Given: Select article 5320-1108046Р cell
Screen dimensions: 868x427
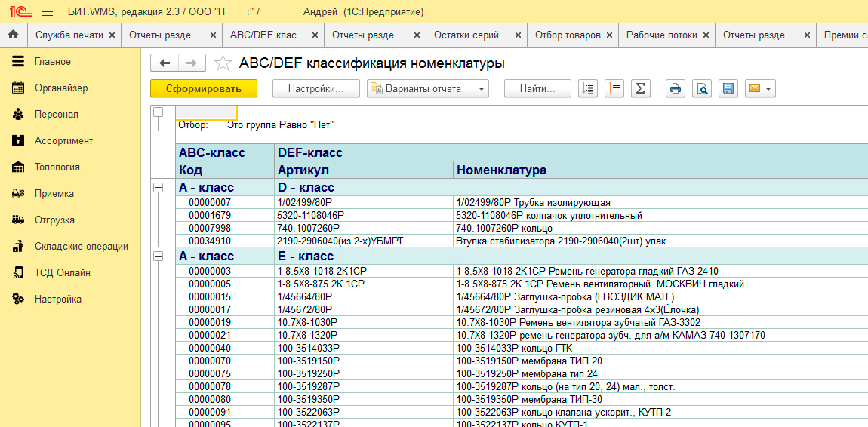Looking at the screenshot, I should pyautogui.click(x=365, y=215).
